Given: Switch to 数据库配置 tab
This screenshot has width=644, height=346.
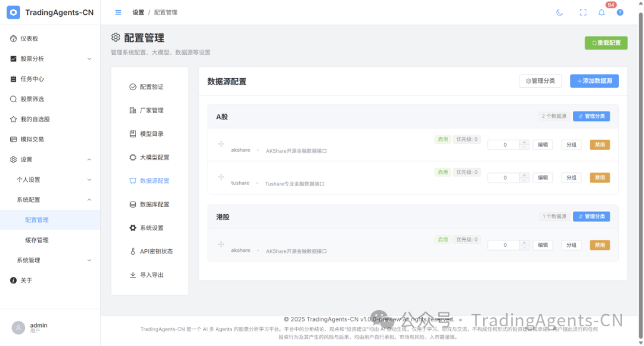Looking at the screenshot, I should (154, 205).
